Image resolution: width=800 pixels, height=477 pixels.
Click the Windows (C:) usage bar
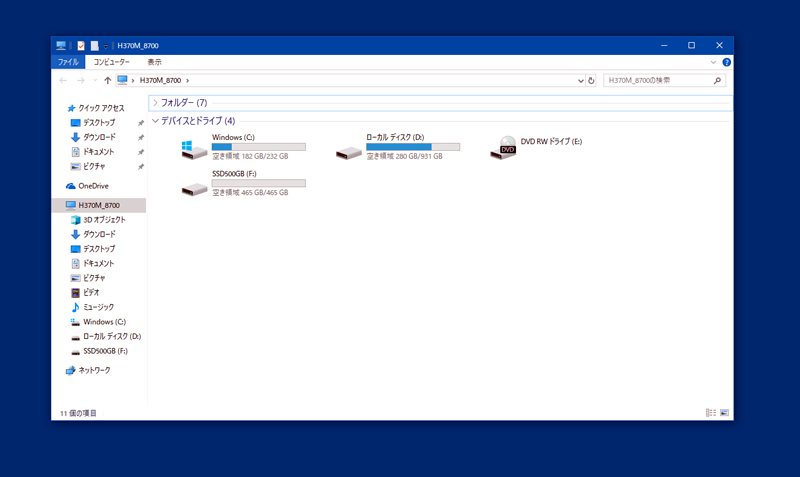[x=259, y=147]
